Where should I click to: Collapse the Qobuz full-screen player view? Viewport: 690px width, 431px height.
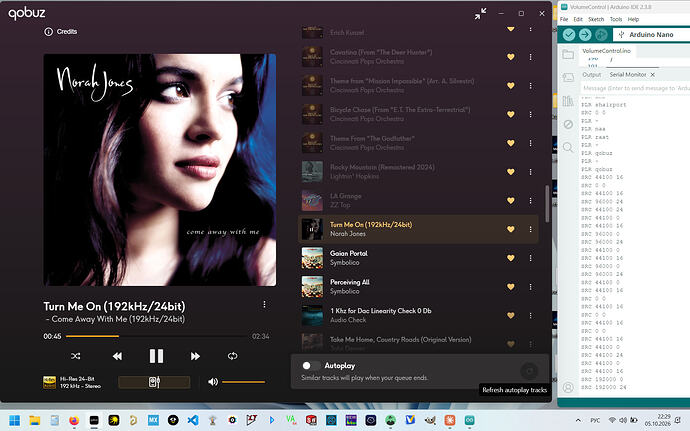tap(480, 14)
